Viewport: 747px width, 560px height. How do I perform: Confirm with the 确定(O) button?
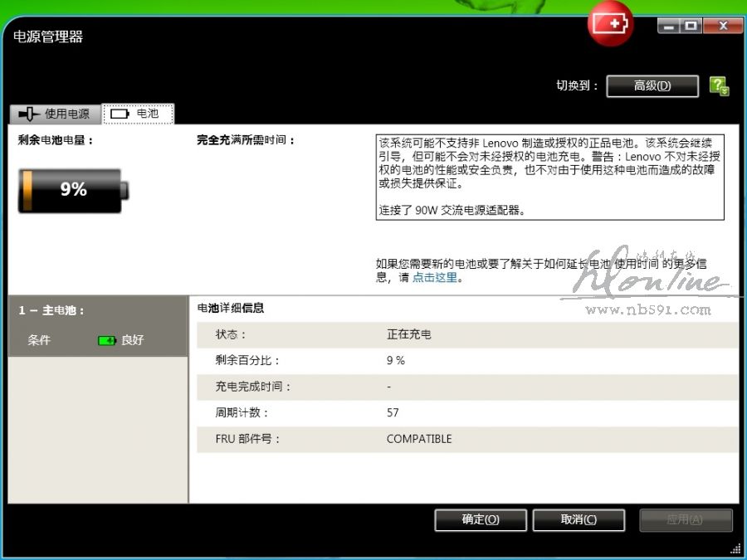click(481, 519)
